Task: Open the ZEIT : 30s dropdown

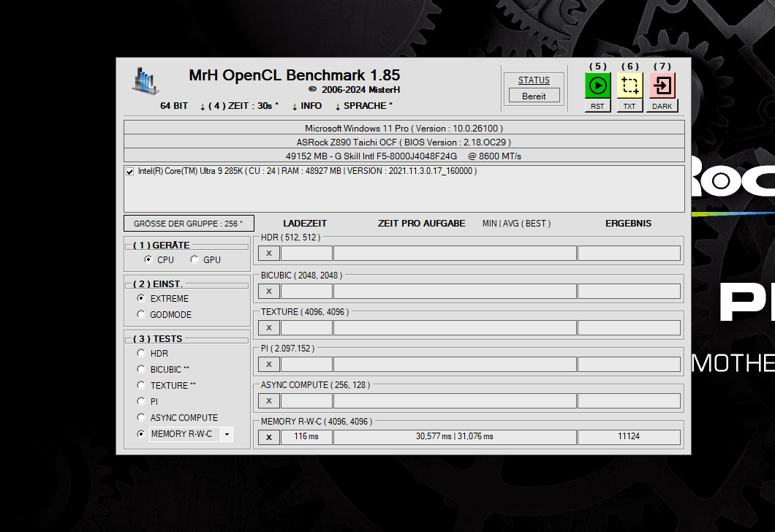Action: click(x=239, y=106)
